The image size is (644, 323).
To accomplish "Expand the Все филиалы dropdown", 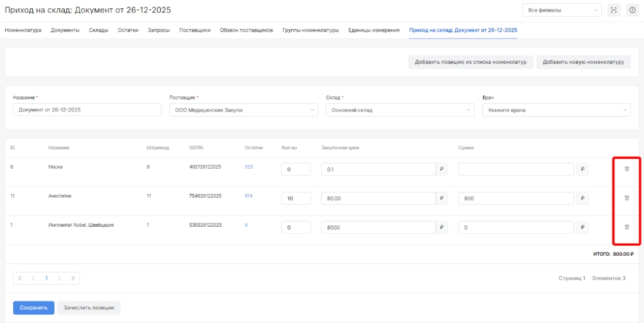I will (562, 10).
